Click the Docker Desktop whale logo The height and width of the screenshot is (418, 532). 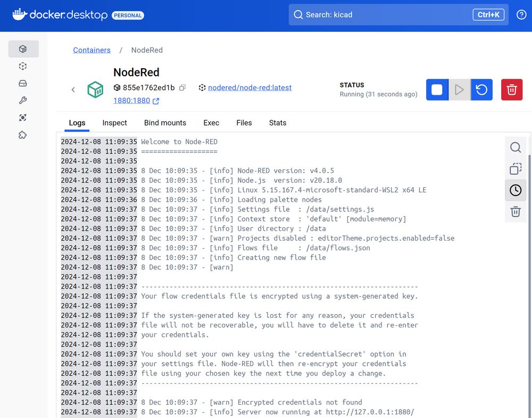pyautogui.click(x=20, y=14)
